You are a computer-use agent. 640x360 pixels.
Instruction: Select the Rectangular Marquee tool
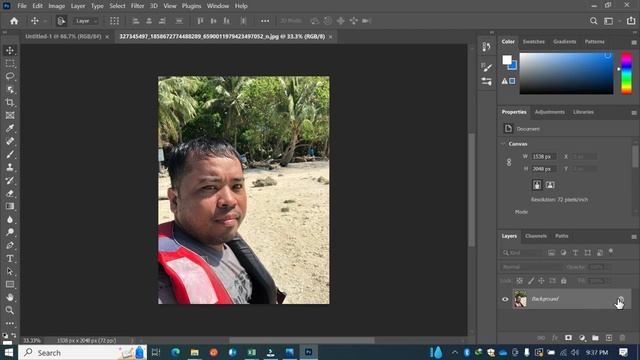click(x=10, y=63)
